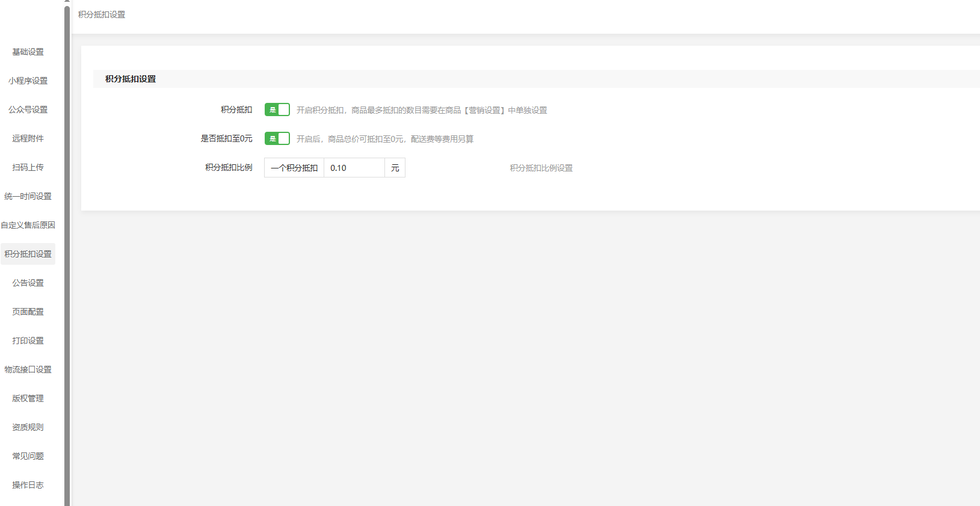
Task: Select 物流接口设置 menu item
Action: [x=28, y=369]
